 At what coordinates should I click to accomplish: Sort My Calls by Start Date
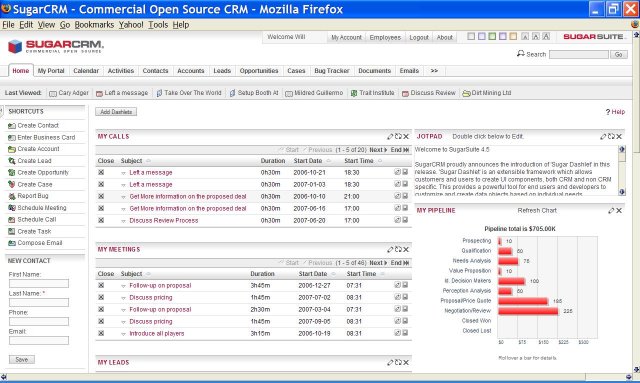308,161
